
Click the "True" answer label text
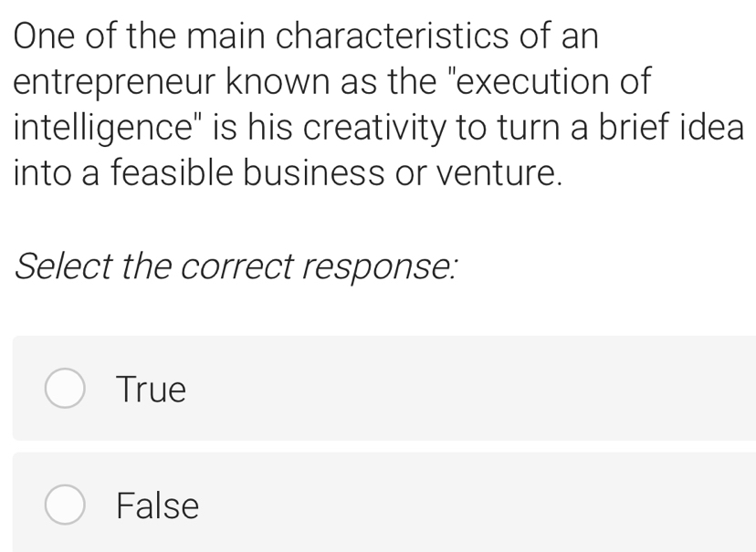tap(152, 391)
